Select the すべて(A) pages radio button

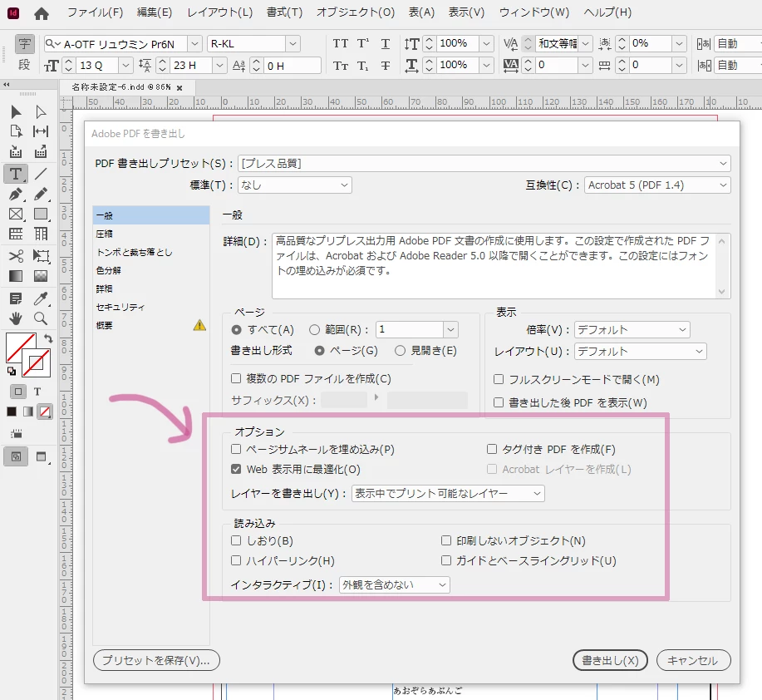(237, 330)
